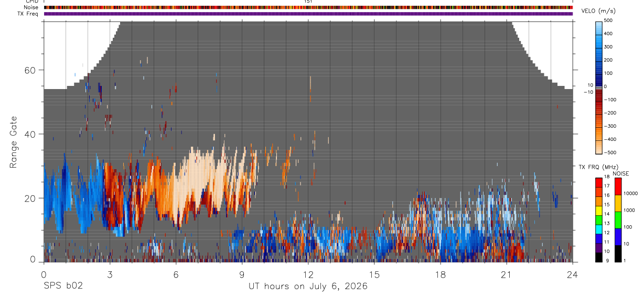
Task: Click the Range Gate 40 axis label
Action: pyautogui.click(x=32, y=134)
